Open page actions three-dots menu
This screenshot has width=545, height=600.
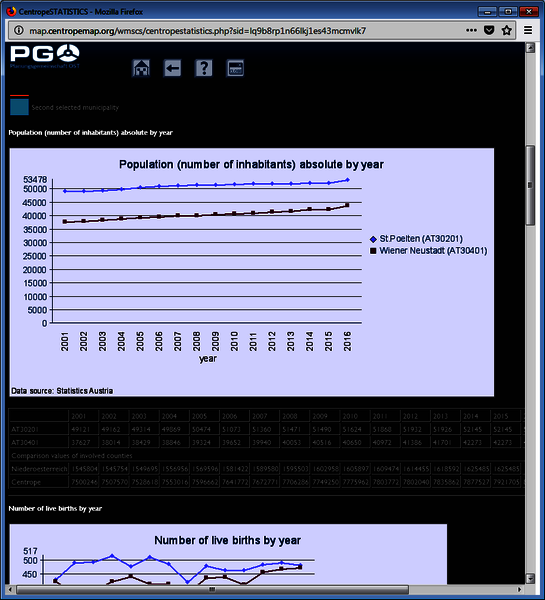pos(472,31)
